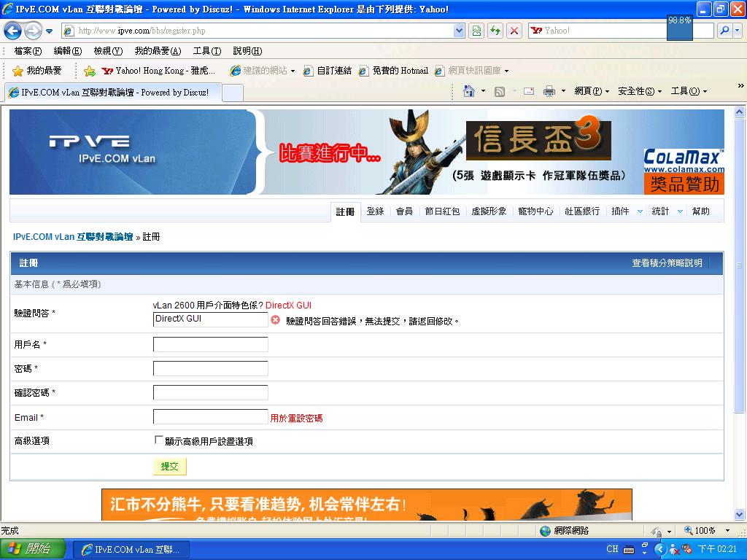
Task: Click the IPvE.COM vLan taskbar button
Action: click(x=131, y=550)
